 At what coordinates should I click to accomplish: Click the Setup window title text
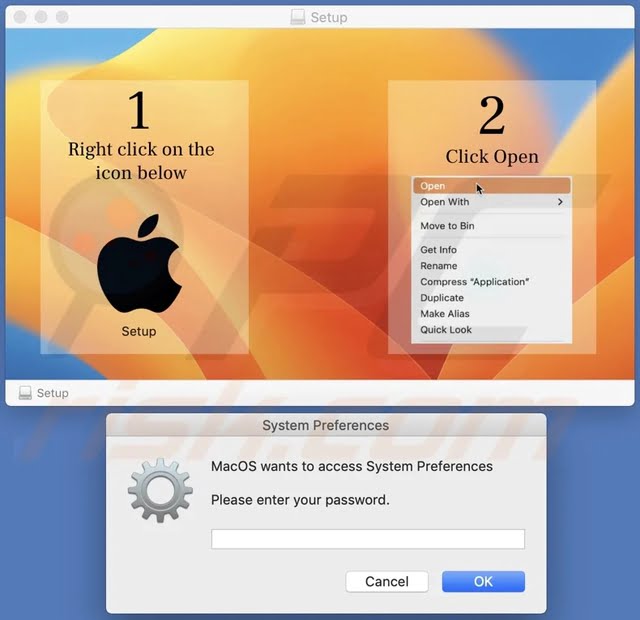tap(329, 17)
